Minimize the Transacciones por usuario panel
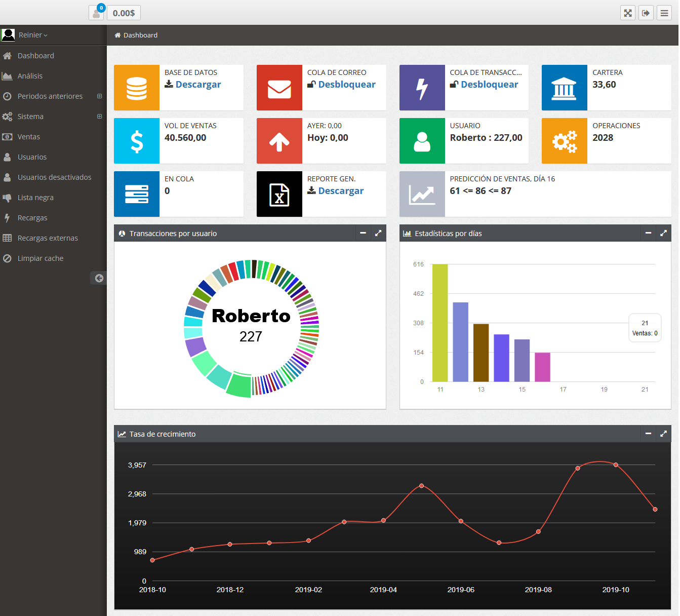 tap(363, 233)
